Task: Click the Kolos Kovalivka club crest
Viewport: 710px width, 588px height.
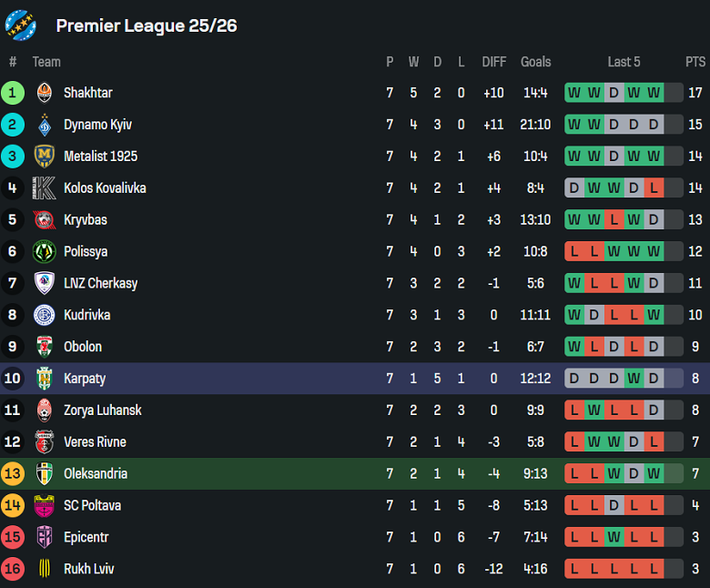Action: click(x=45, y=188)
